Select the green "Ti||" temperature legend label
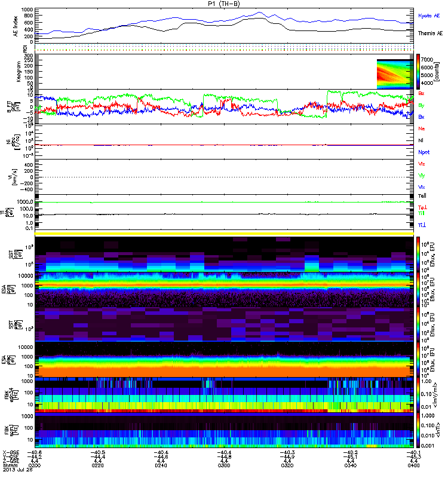 pyautogui.click(x=421, y=213)
